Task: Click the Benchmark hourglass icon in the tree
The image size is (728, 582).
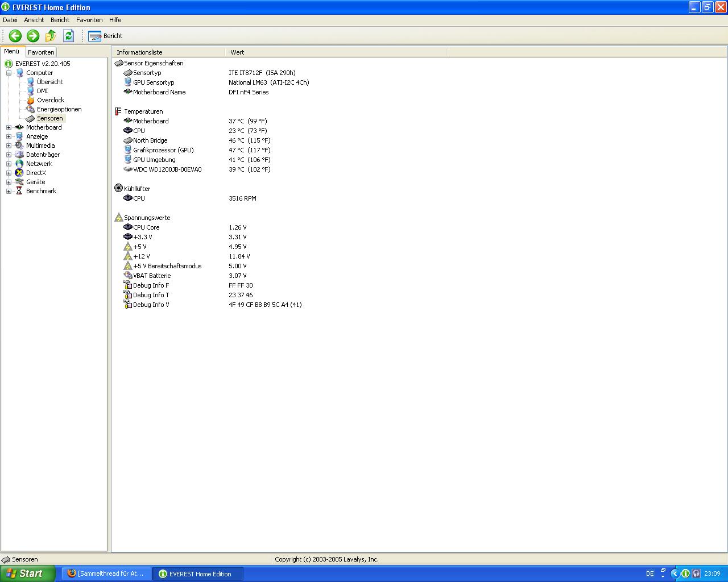Action: [x=19, y=191]
